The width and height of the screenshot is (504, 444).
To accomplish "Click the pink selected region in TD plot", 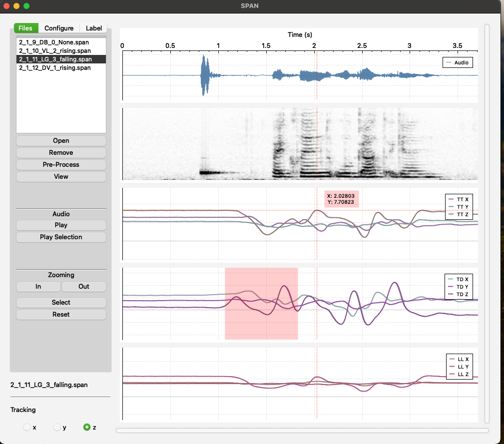I will 261,303.
